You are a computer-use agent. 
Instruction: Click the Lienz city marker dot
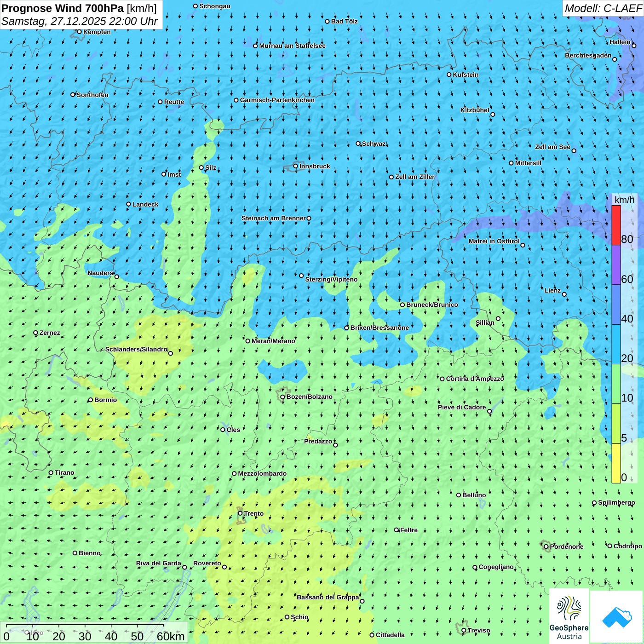pos(564,294)
